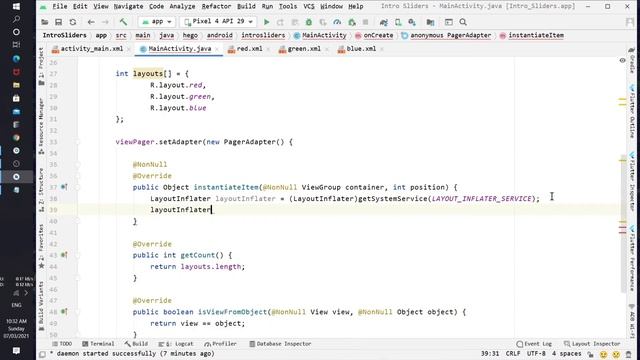Open the CRLF line separator selector
Viewport: 640px width, 360px height.
[x=513, y=354]
